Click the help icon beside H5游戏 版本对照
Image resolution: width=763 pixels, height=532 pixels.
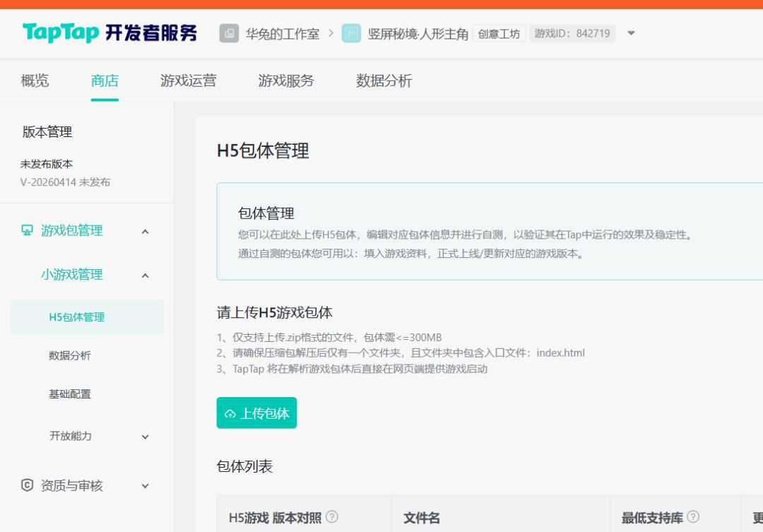[332, 516]
